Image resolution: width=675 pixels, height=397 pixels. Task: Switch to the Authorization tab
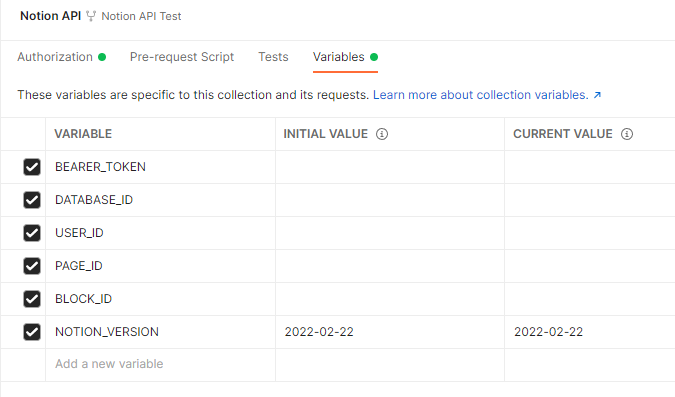62,57
